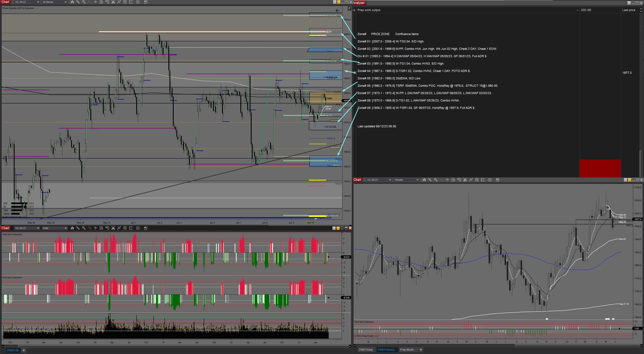Add new tab next to PREP SE

point(24,350)
